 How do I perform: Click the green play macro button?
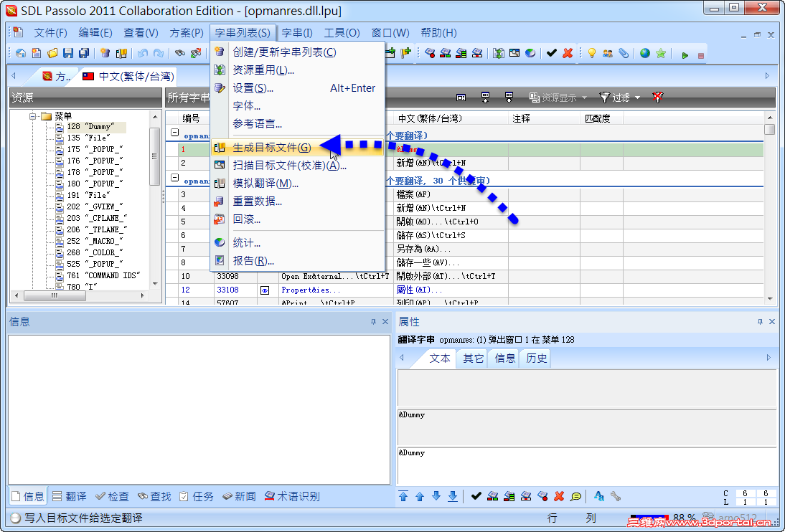(685, 55)
